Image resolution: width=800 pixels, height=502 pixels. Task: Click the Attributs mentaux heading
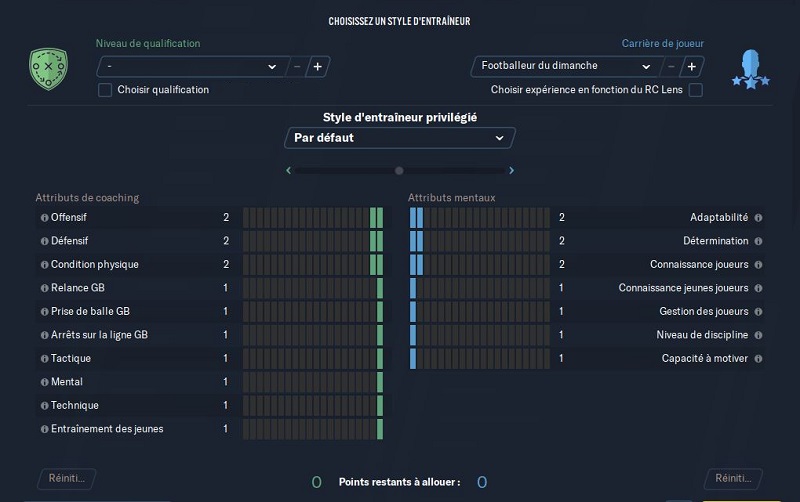tap(452, 198)
